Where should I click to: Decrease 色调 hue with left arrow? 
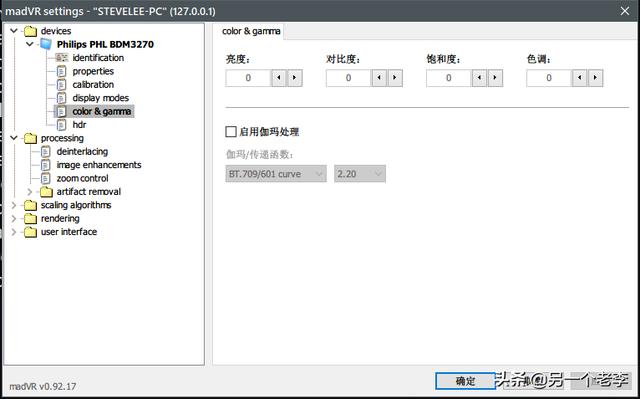pos(580,78)
